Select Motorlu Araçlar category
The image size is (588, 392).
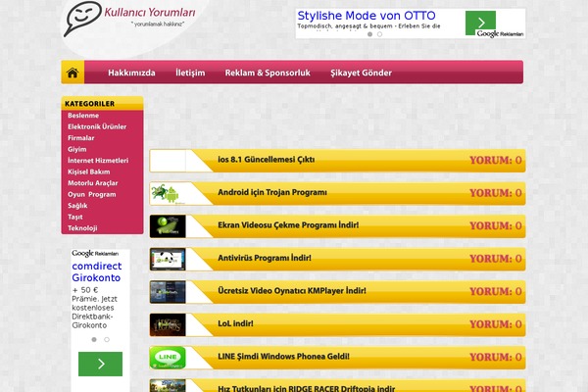point(93,183)
